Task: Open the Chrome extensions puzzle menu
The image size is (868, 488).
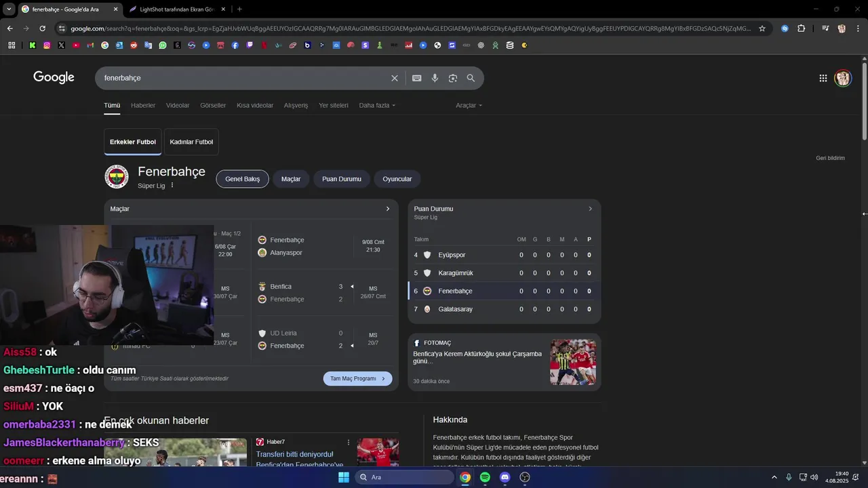Action: tap(802, 28)
